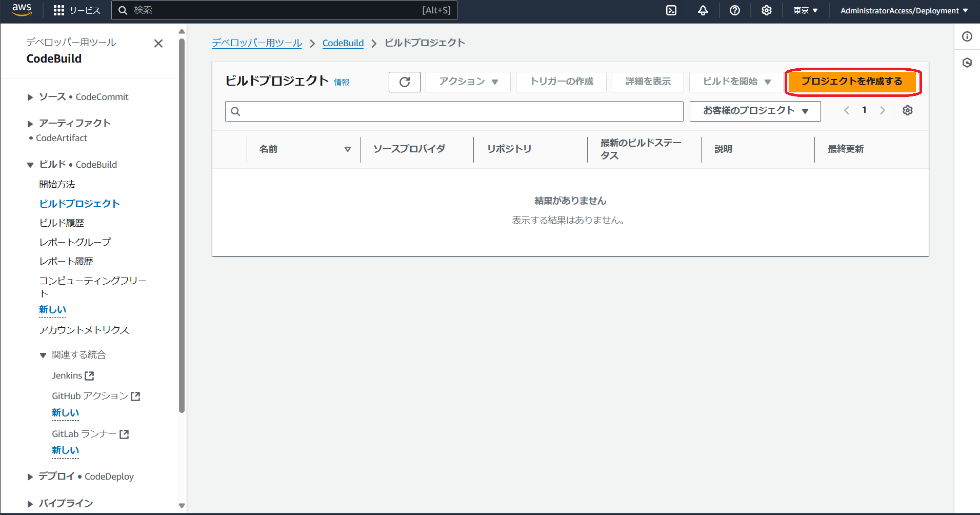The width and height of the screenshot is (980, 515).
Task: Open the notifications bell
Action: [x=703, y=10]
